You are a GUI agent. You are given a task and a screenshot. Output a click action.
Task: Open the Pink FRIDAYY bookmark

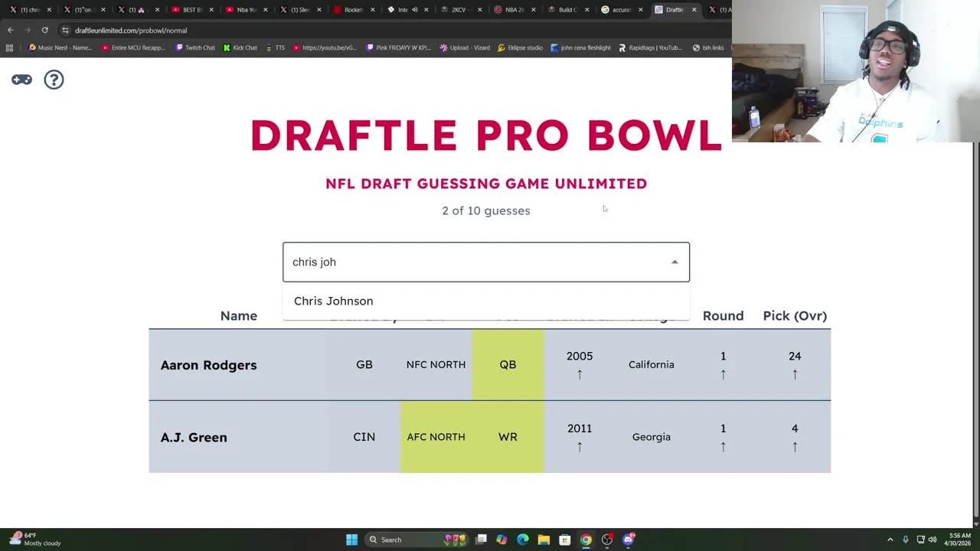click(x=398, y=47)
